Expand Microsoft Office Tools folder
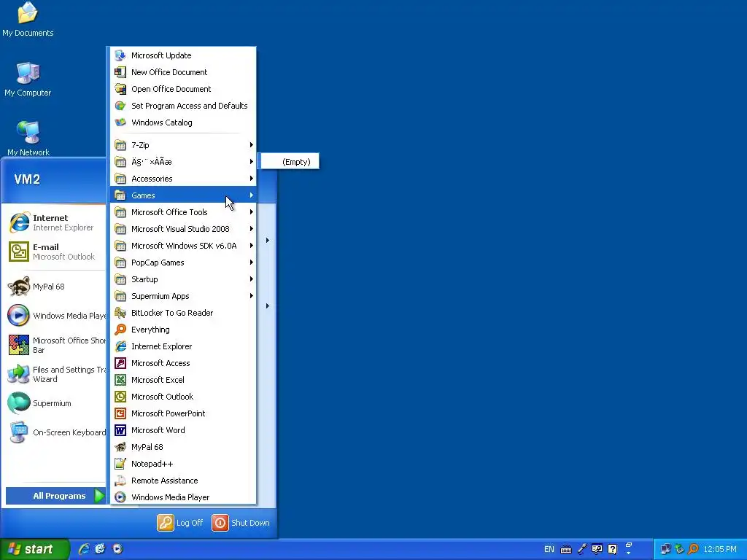 tap(183, 212)
